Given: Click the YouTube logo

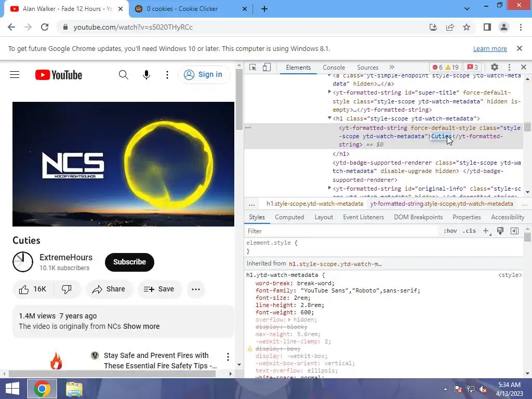Looking at the screenshot, I should [59, 75].
